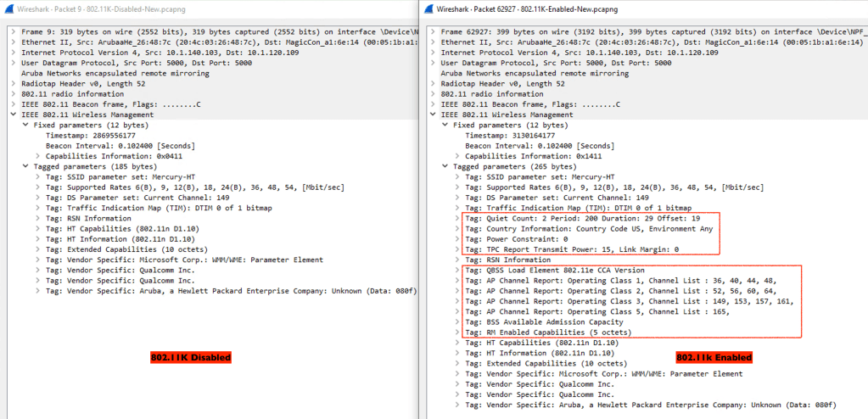Select Timestamp: 2869556177 field
This screenshot has width=868, height=419.
(x=91, y=135)
